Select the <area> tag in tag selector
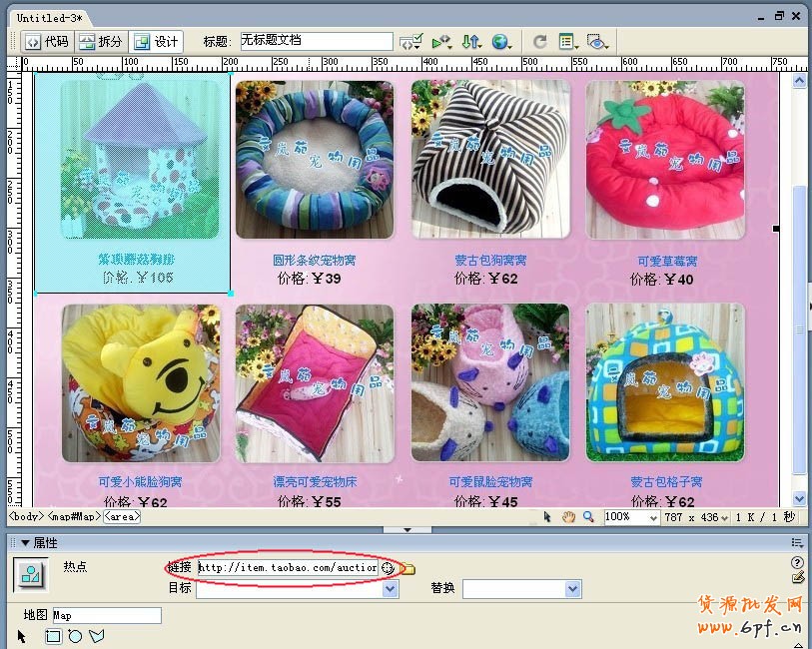The image size is (812, 649). (122, 517)
